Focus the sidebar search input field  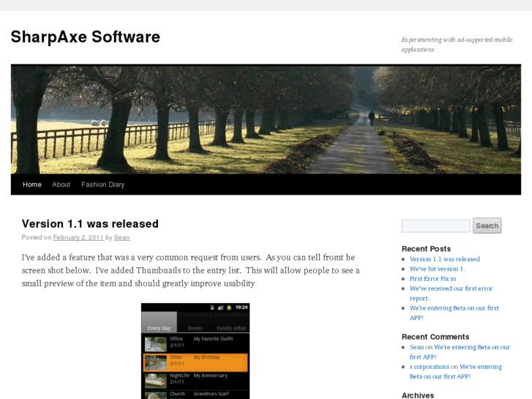(435, 225)
